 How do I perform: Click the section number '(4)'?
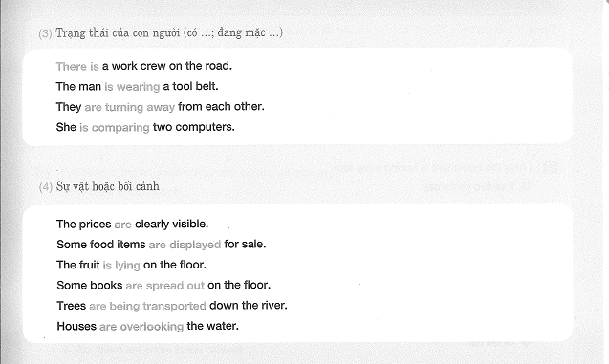(46, 187)
